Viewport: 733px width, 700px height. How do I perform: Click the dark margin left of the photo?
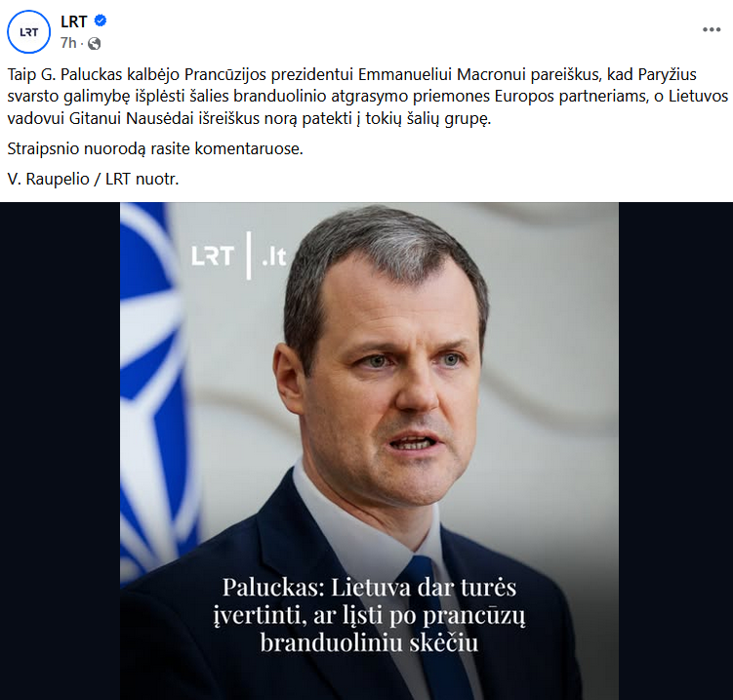60,451
